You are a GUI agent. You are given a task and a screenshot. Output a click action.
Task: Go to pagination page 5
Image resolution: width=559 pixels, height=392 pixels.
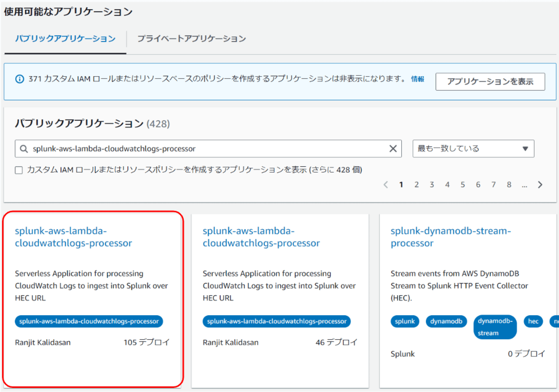pos(463,185)
